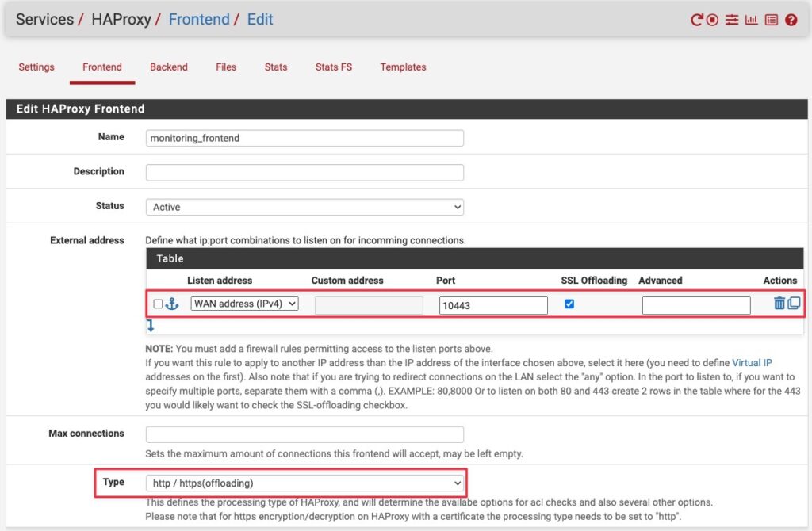Click the Port field showing 10443

[x=493, y=305]
